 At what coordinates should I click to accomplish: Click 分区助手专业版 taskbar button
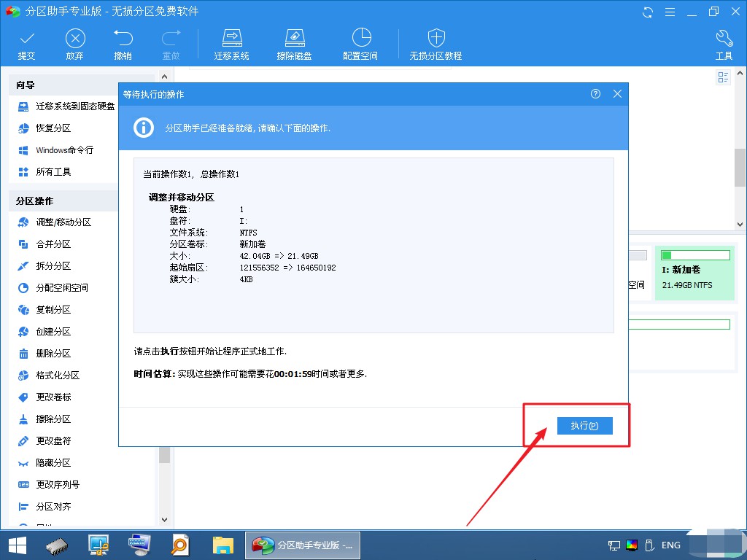click(303, 545)
